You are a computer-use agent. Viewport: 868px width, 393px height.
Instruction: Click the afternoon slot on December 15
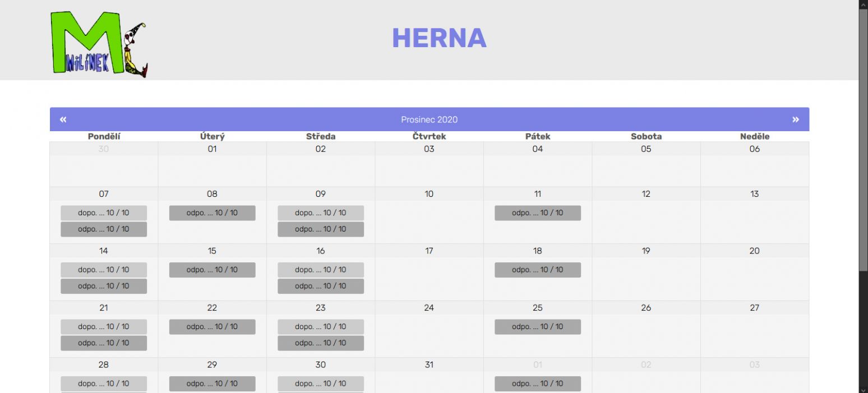pyautogui.click(x=212, y=270)
